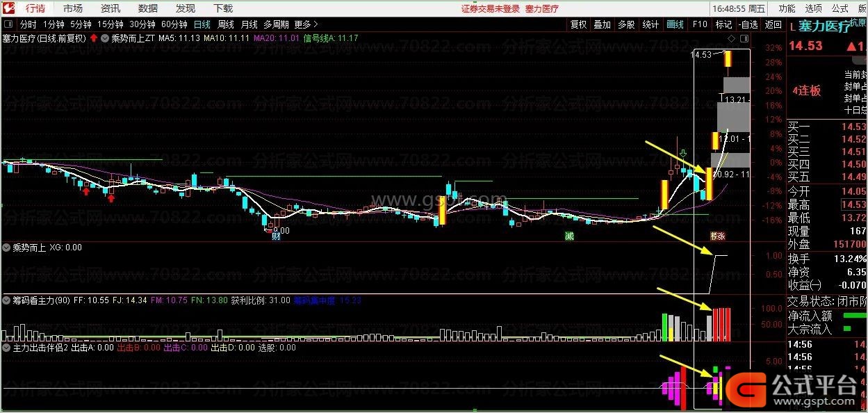The image size is (868, 413).
Task: Switch to the 1分钟 period
Action: pyautogui.click(x=54, y=24)
